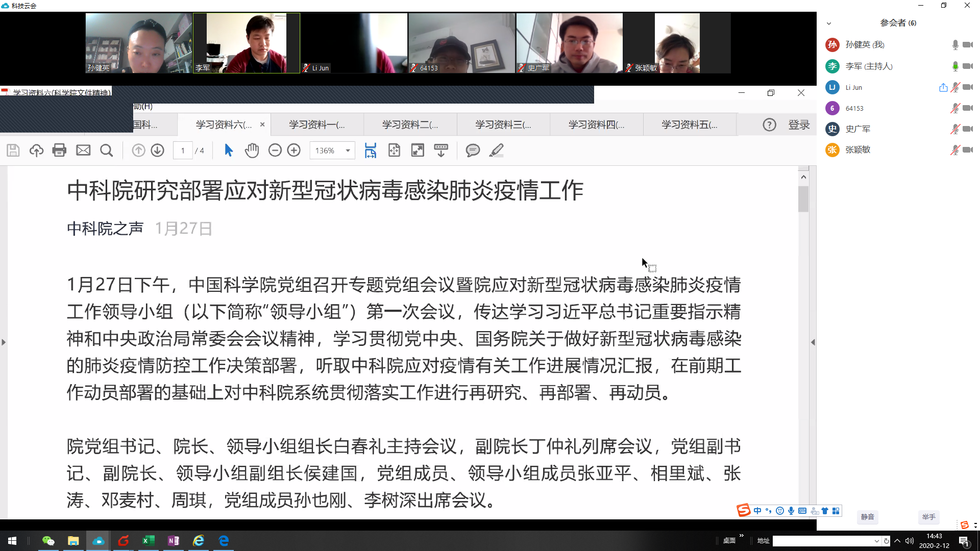Open the comment bubble tool
980x551 pixels.
pos(473,151)
